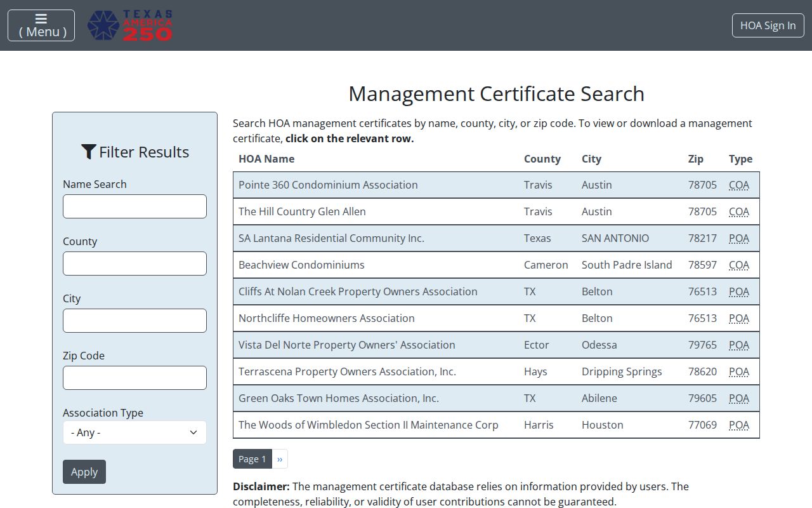
Task: Click SAN ANTONIO city cell
Action: point(615,238)
